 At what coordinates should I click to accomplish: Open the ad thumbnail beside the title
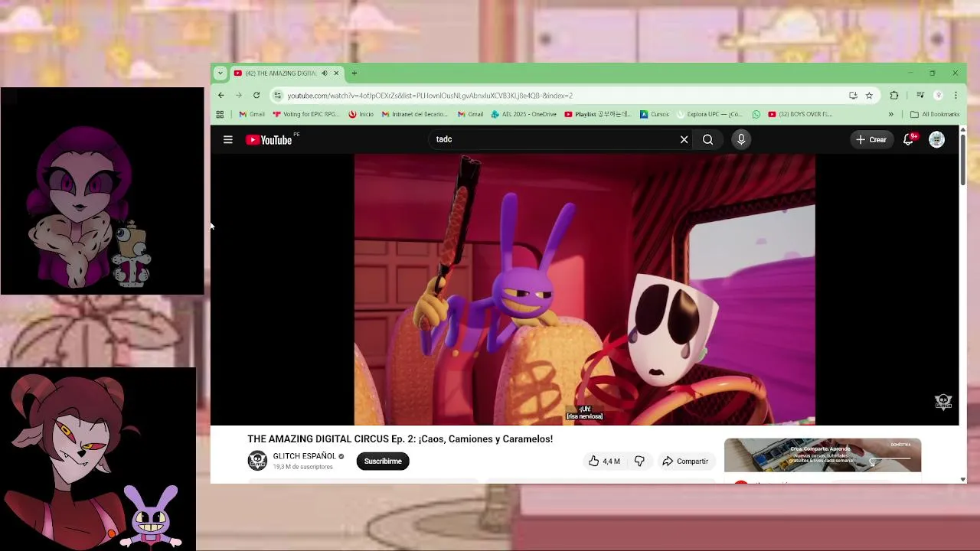coord(822,455)
